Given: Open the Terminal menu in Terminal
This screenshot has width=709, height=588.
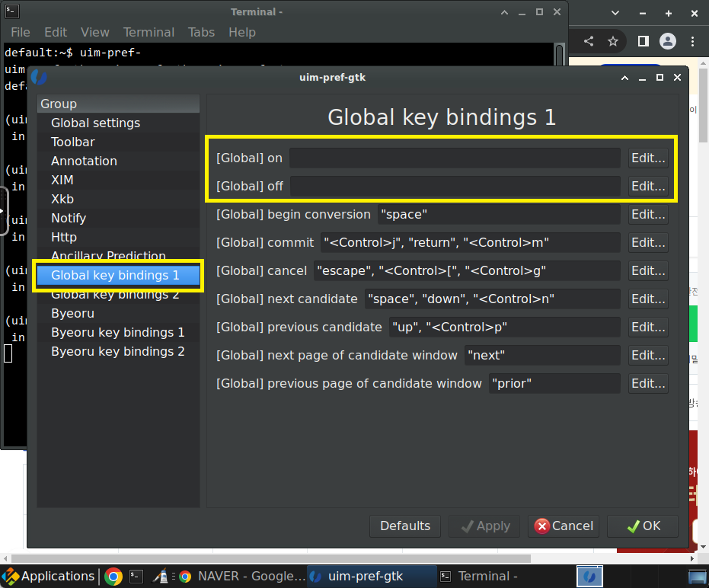Looking at the screenshot, I should point(149,33).
